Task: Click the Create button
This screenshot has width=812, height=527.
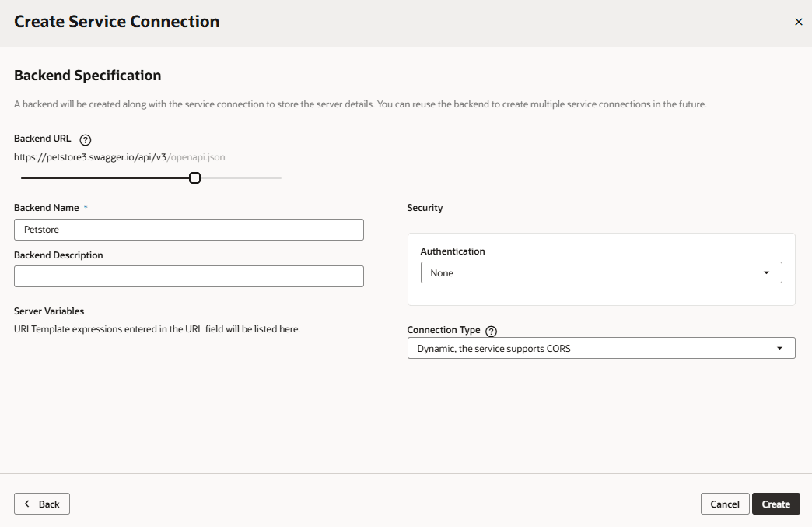Action: click(775, 504)
